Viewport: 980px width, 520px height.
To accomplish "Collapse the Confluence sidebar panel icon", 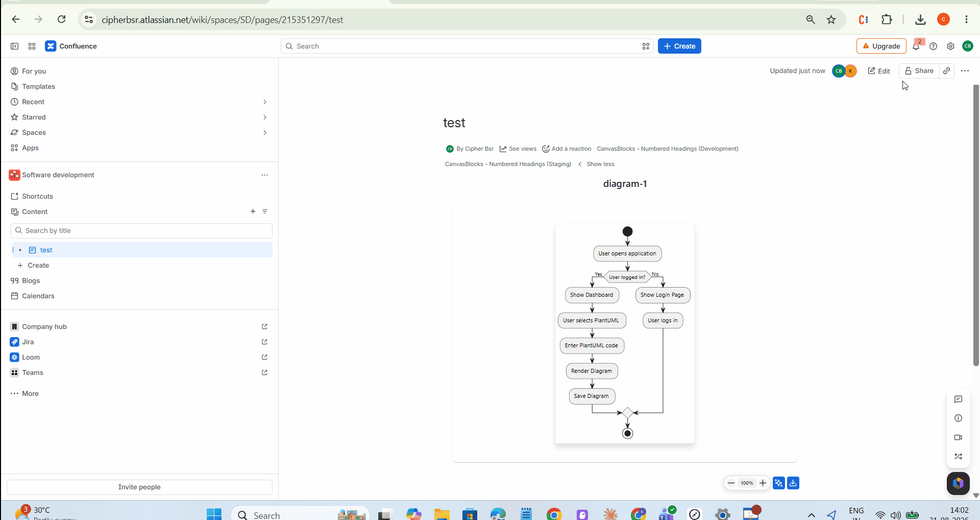I will point(14,46).
